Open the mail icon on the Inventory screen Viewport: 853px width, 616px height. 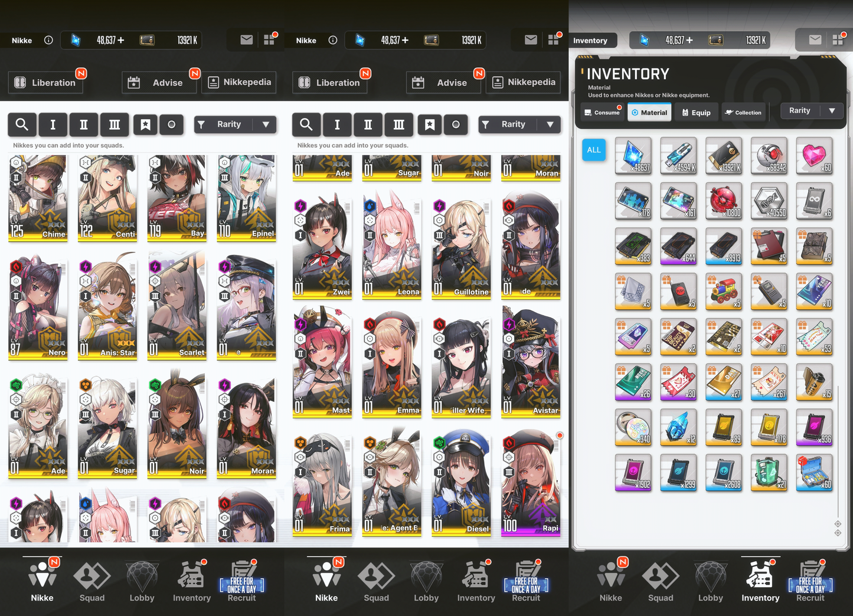(x=815, y=40)
